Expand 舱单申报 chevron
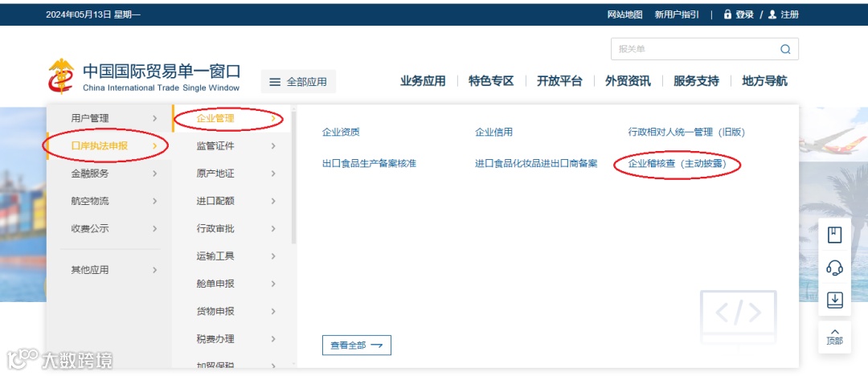The width and height of the screenshot is (868, 376). (x=273, y=284)
